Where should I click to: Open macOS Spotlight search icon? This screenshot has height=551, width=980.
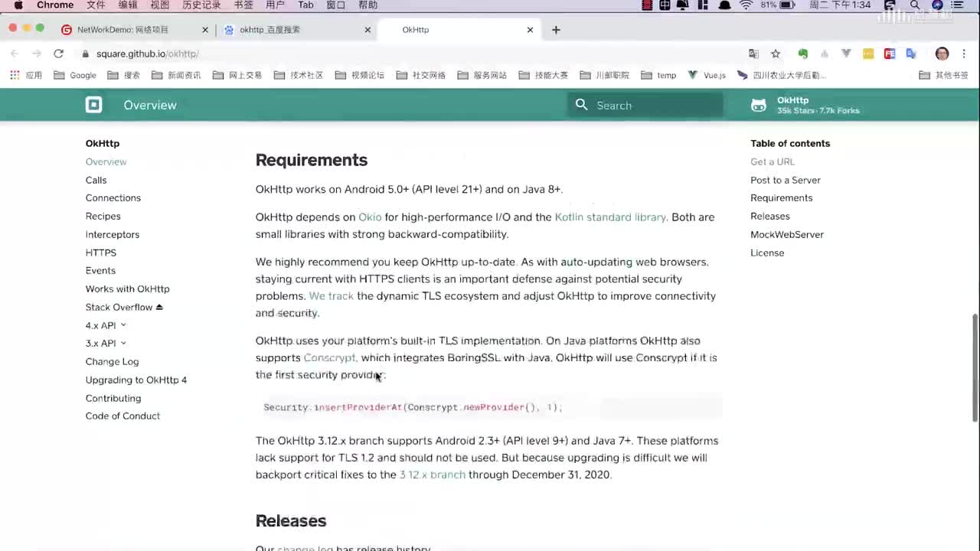click(x=915, y=5)
